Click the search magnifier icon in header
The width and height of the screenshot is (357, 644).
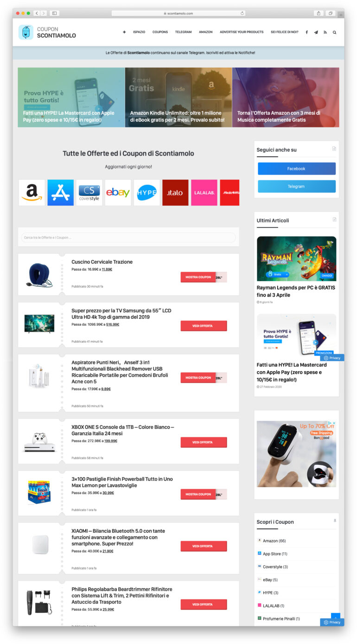click(x=334, y=32)
